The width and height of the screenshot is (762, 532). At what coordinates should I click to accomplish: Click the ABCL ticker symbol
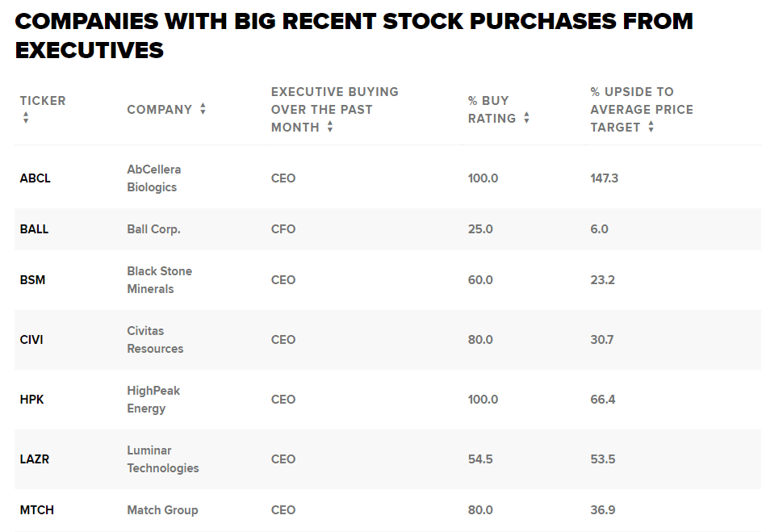click(35, 178)
